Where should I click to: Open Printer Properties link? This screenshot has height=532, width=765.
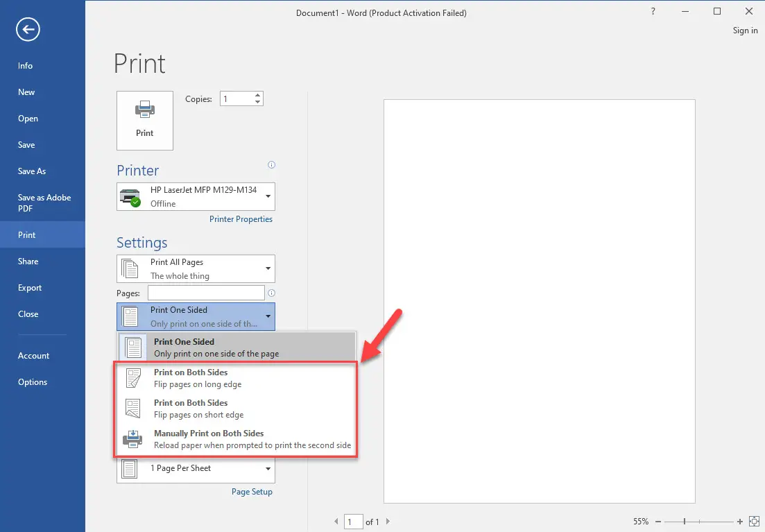[241, 219]
